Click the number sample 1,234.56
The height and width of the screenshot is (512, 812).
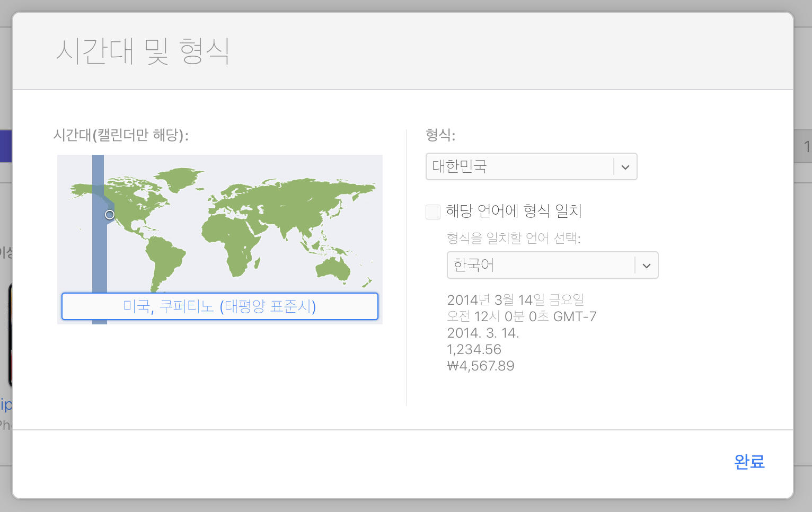point(474,349)
